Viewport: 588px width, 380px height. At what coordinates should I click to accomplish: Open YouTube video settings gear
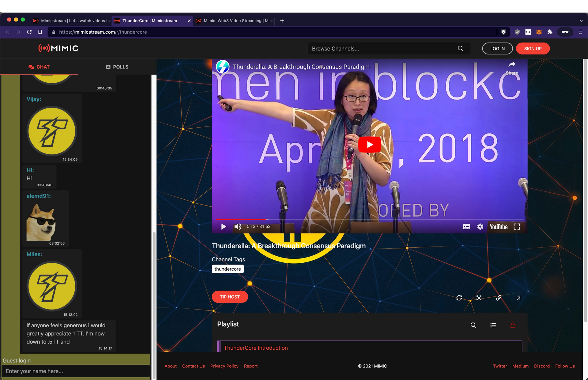tap(480, 227)
